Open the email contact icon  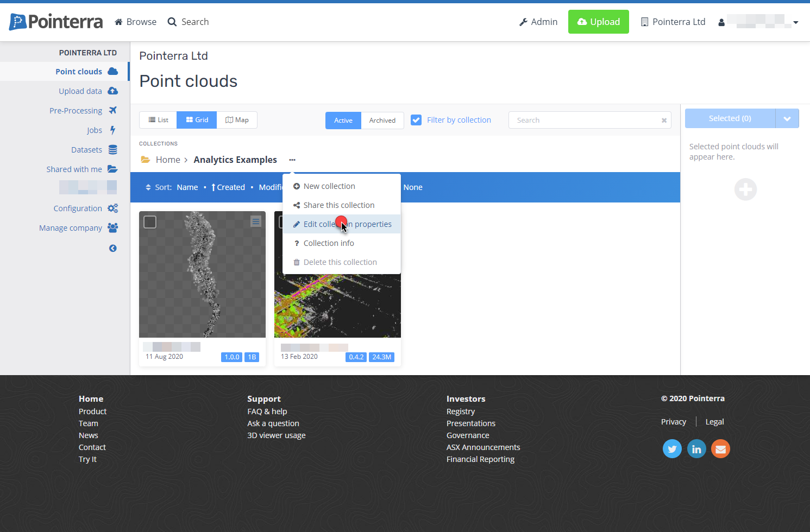click(x=720, y=449)
